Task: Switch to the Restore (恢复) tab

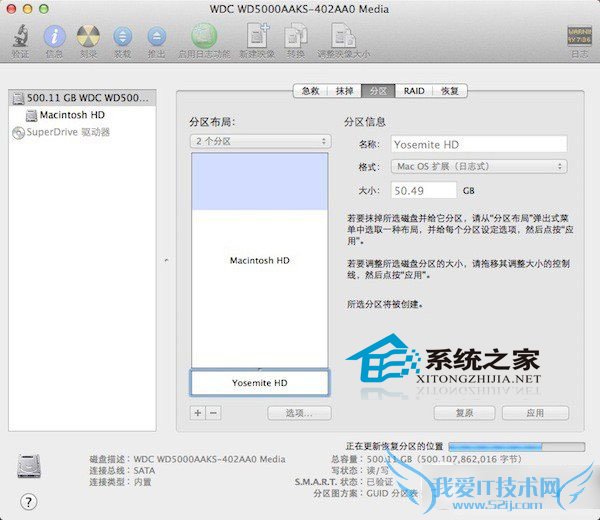Action: (x=450, y=91)
